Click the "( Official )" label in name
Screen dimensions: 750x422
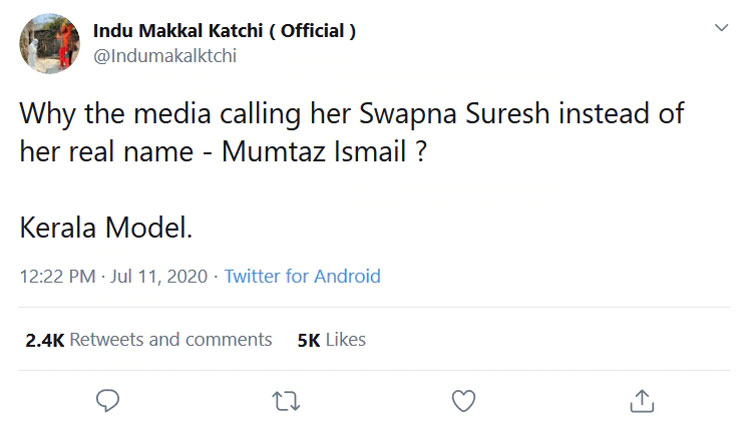point(318,31)
